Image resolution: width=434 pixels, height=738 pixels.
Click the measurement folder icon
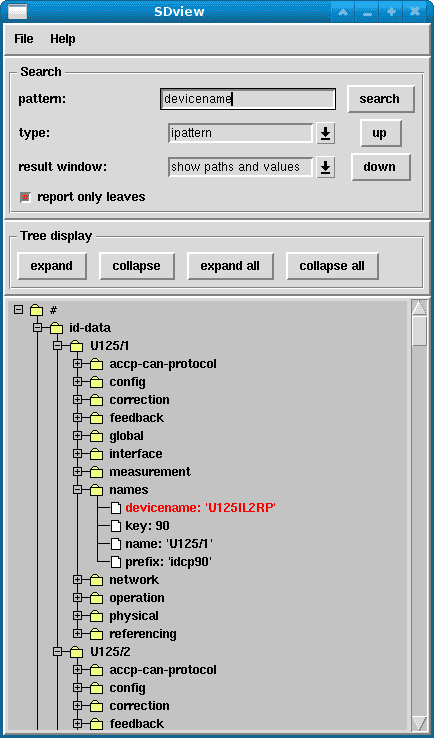click(x=96, y=472)
